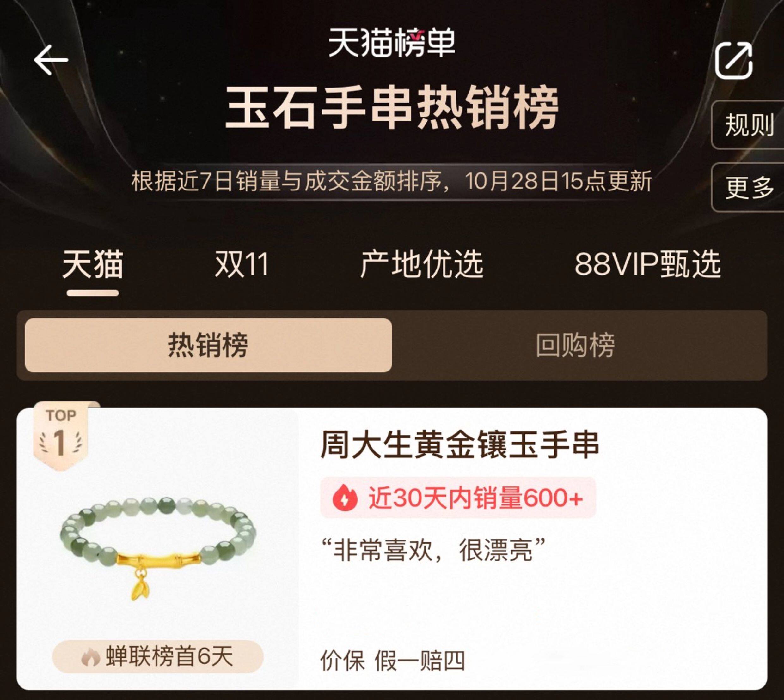The width and height of the screenshot is (784, 700).
Task: Switch to the 产地优选 tab
Action: (x=422, y=264)
